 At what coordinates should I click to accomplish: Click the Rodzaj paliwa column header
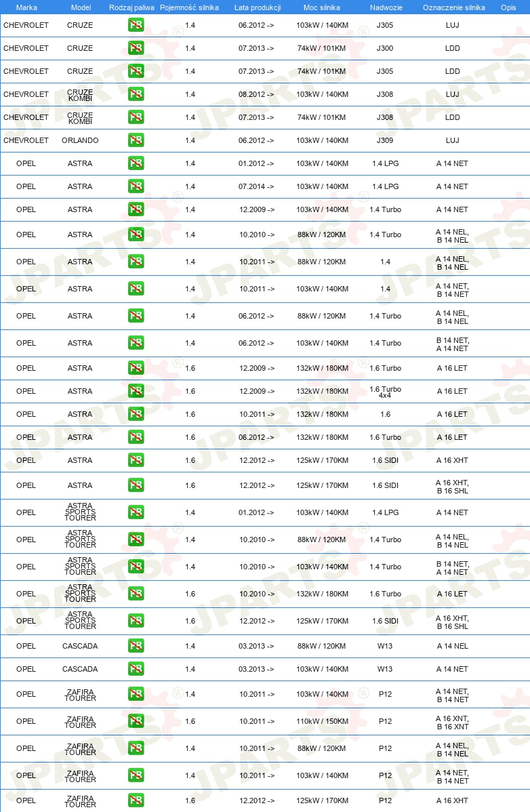pos(131,7)
